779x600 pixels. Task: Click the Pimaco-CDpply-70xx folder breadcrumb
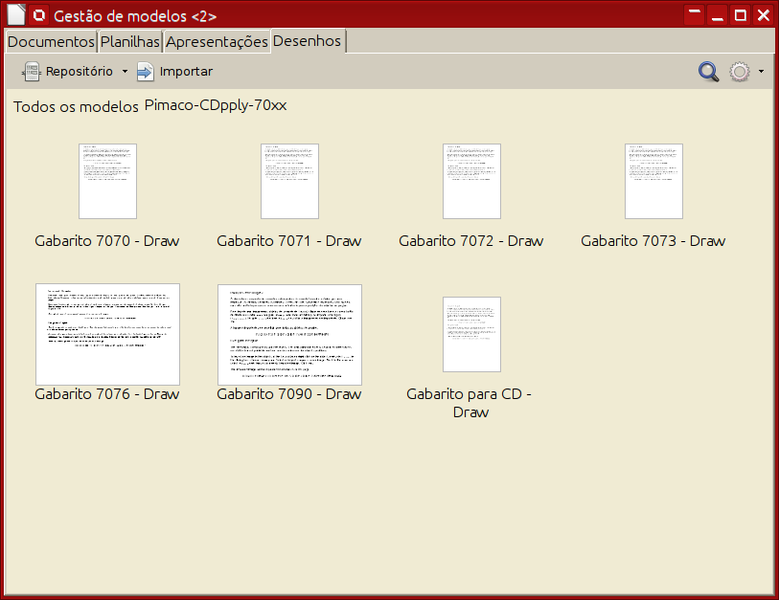[216, 105]
